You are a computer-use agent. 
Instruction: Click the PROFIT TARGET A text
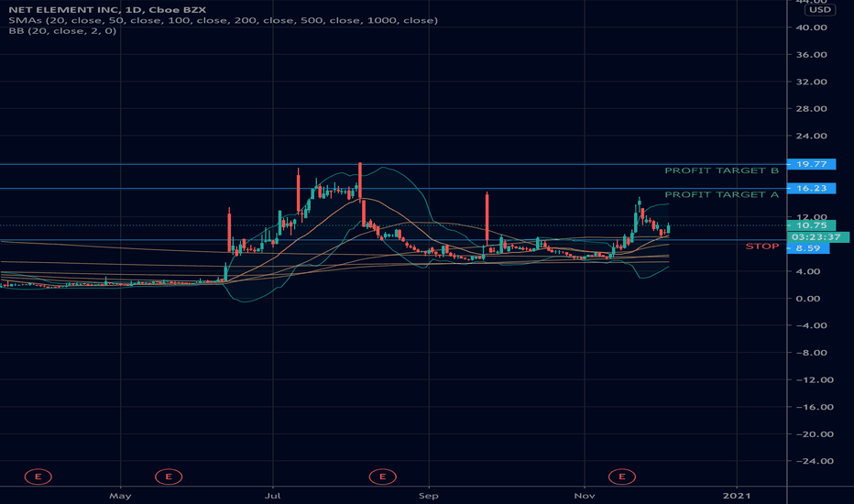(722, 194)
